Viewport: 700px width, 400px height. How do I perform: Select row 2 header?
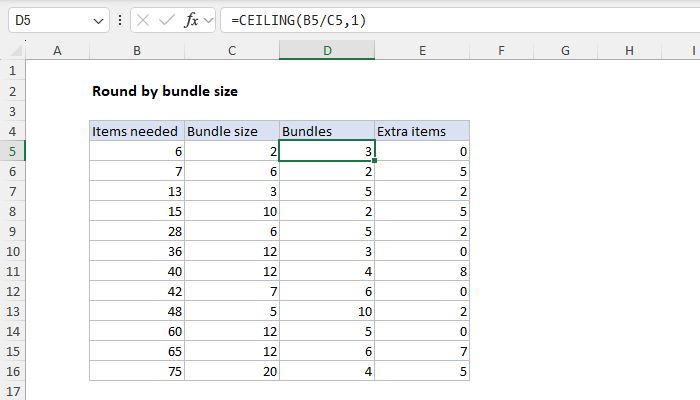click(x=12, y=91)
